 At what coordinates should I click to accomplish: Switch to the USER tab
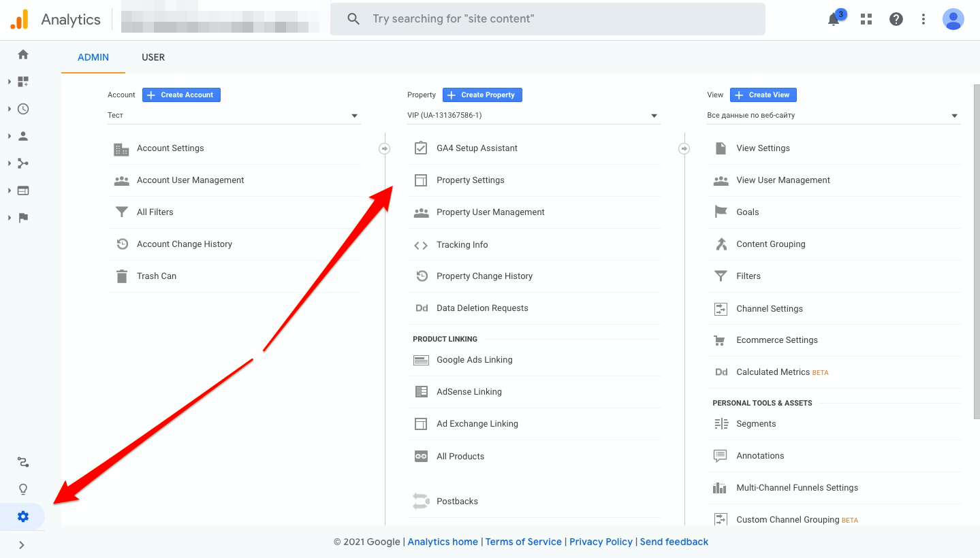[x=153, y=57]
